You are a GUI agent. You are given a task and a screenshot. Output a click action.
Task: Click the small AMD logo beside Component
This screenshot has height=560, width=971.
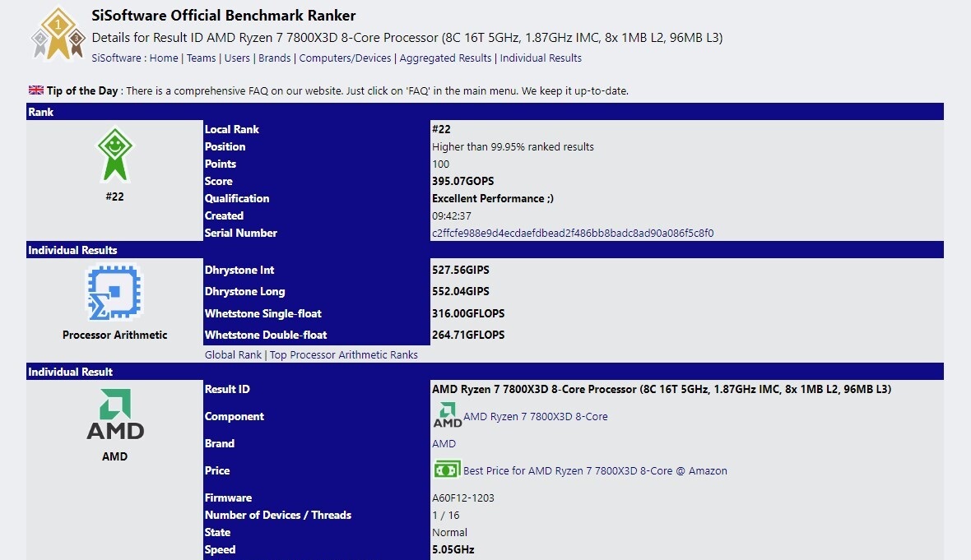point(447,415)
